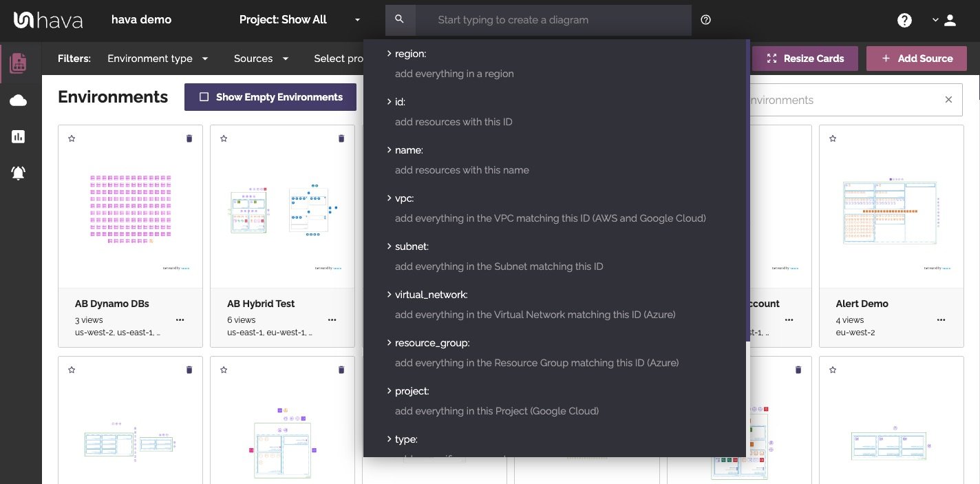Choose the resource_group: query option

[x=432, y=343]
